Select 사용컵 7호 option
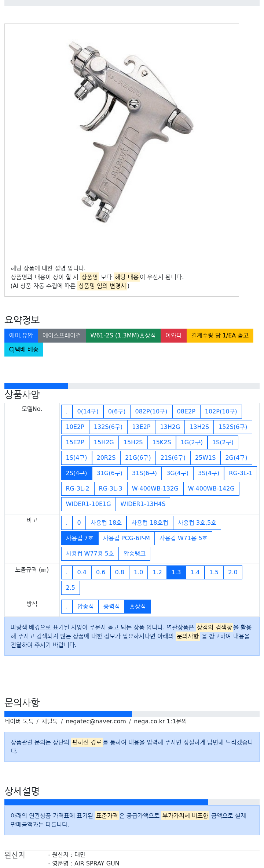 pos(80,538)
